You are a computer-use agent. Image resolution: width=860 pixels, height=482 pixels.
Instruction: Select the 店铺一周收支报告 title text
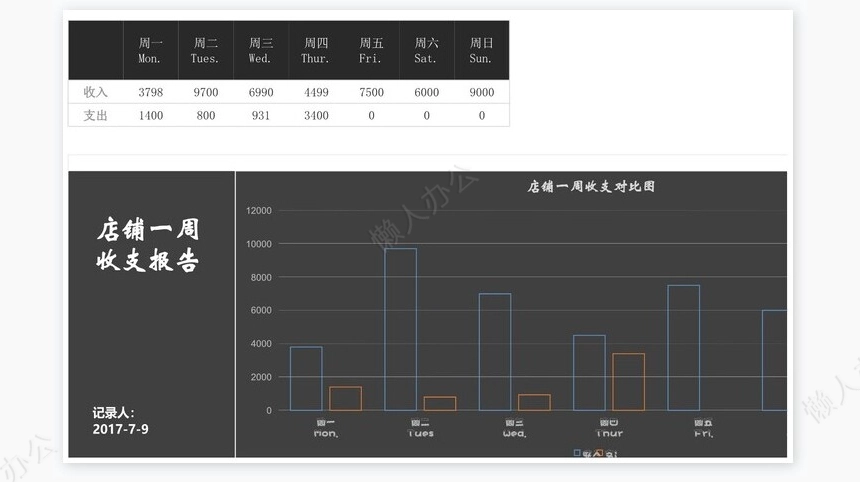(x=148, y=245)
